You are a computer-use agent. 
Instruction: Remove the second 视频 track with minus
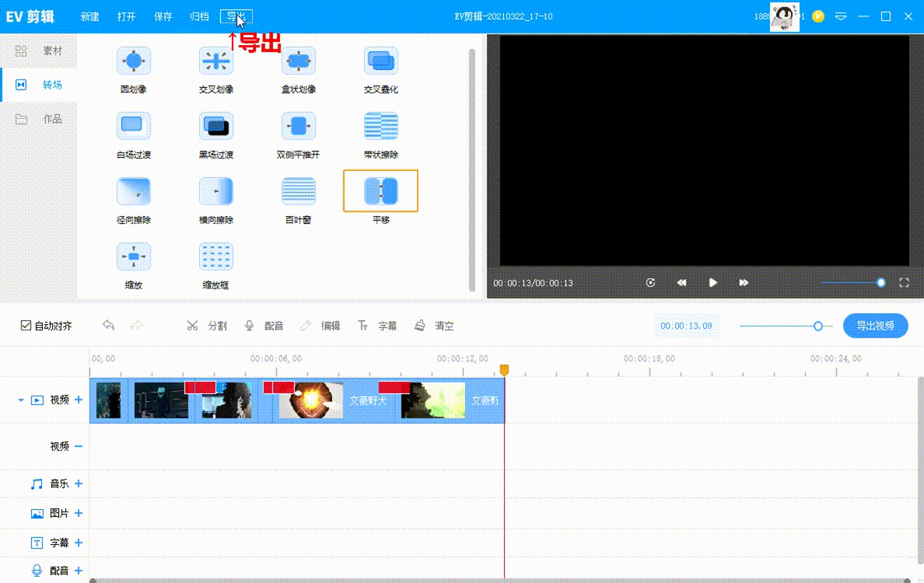[x=79, y=446]
